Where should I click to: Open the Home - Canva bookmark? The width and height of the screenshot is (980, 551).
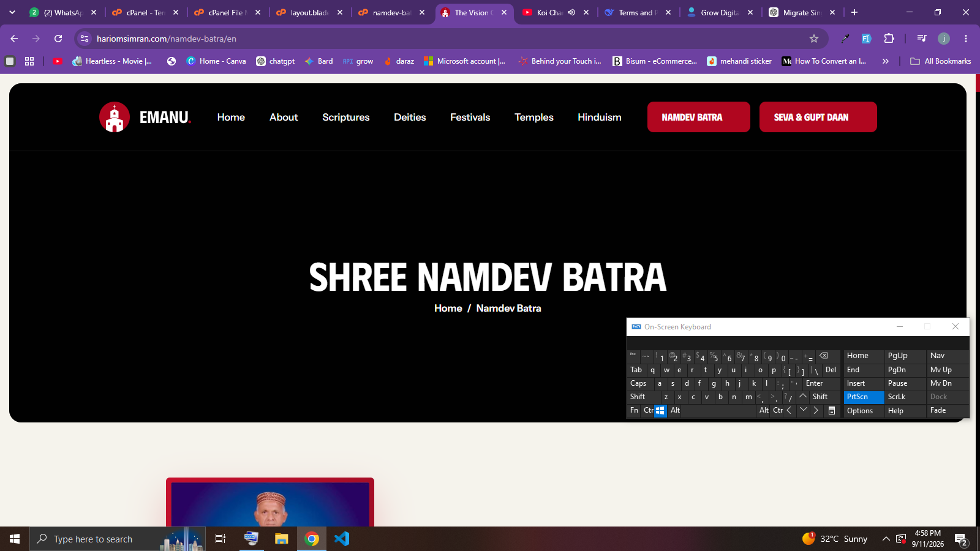(x=216, y=61)
